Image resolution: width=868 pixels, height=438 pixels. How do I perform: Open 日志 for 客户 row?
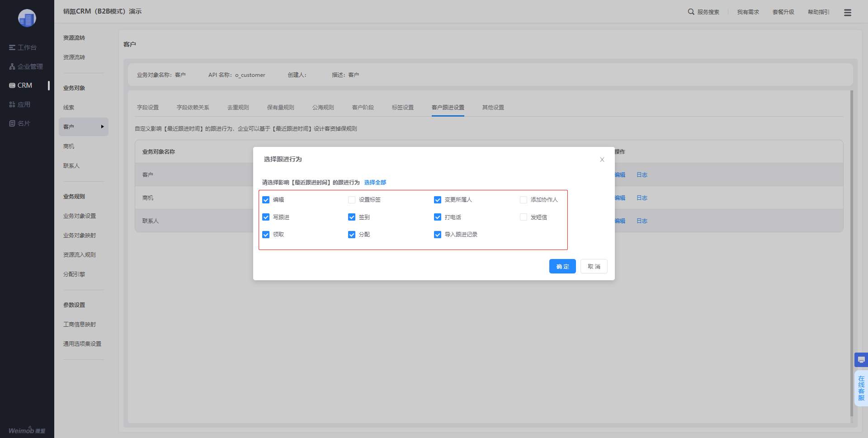point(642,175)
